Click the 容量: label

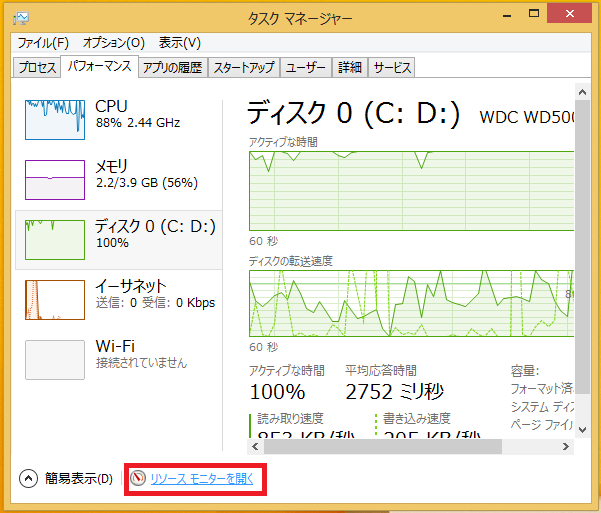pos(525,371)
